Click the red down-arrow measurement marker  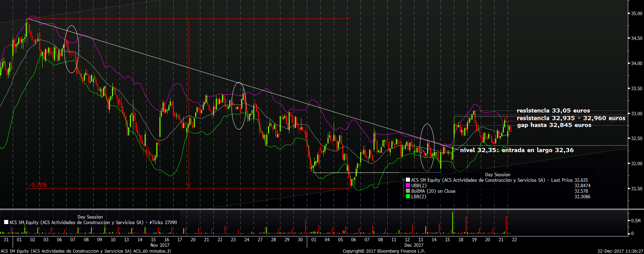click(188, 187)
